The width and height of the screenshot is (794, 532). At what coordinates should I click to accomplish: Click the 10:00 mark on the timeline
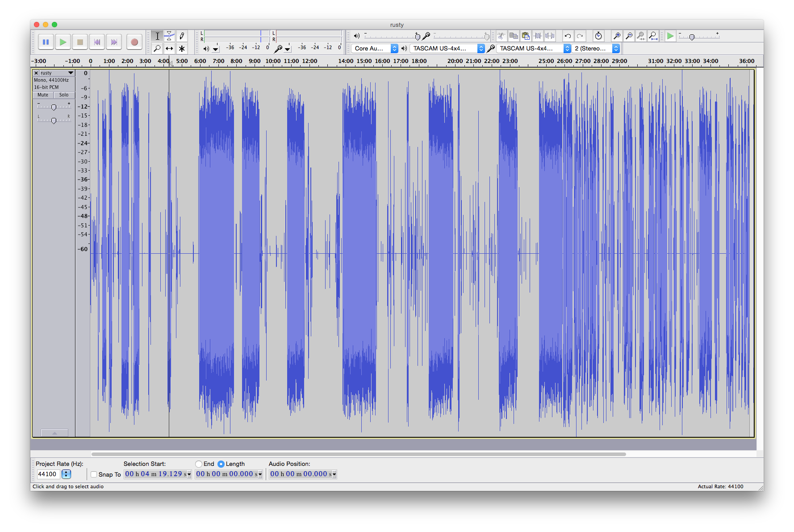[273, 61]
